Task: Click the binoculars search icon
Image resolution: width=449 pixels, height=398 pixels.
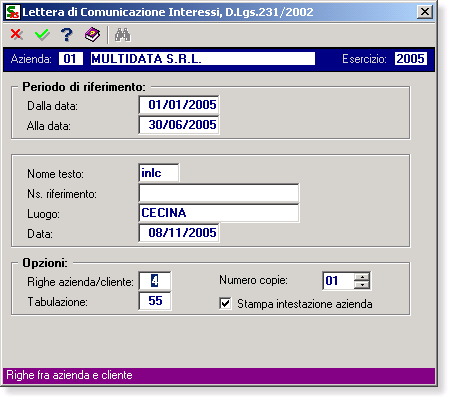Action: [x=123, y=35]
